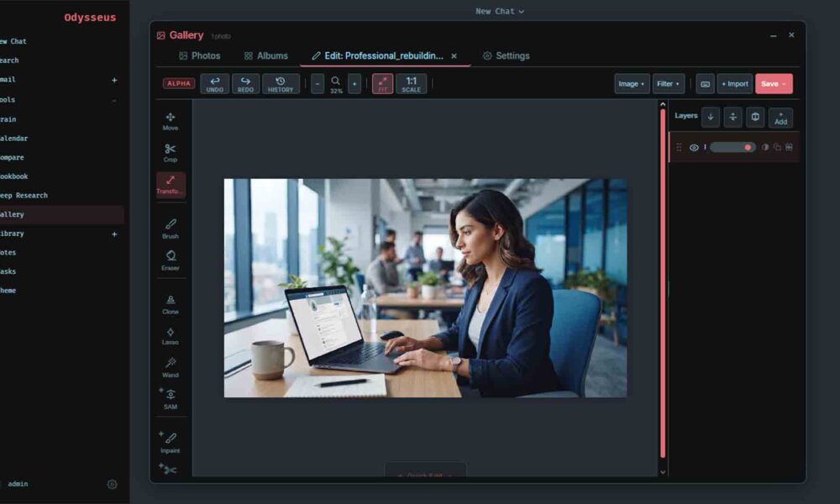The height and width of the screenshot is (504, 840).
Task: Activate the SAM segmentation tool
Action: pos(171,399)
